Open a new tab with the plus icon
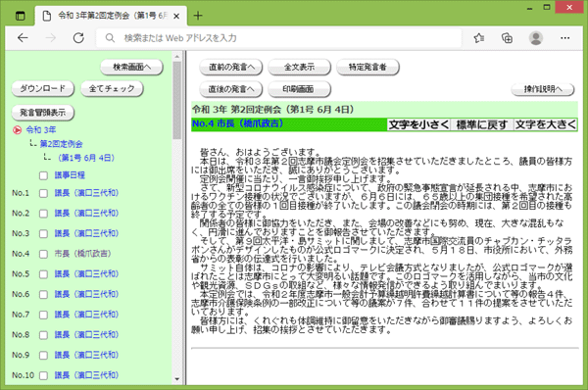Screen dimensions: 588x390 [x=198, y=16]
